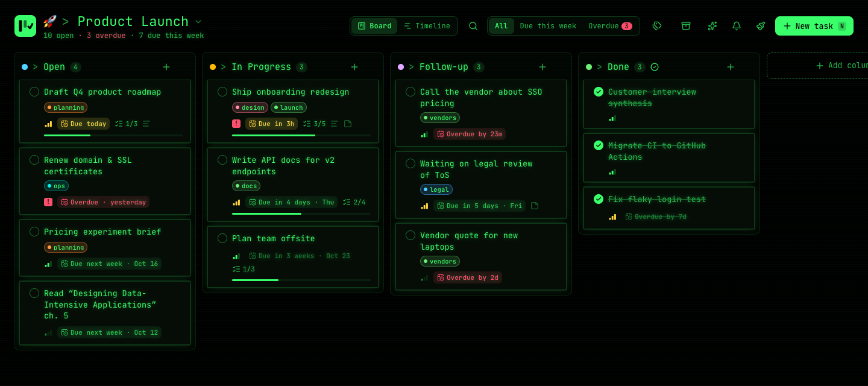Image resolution: width=868 pixels, height=386 pixels.
Task: Uncheck Fix flaky login test
Action: (x=599, y=199)
